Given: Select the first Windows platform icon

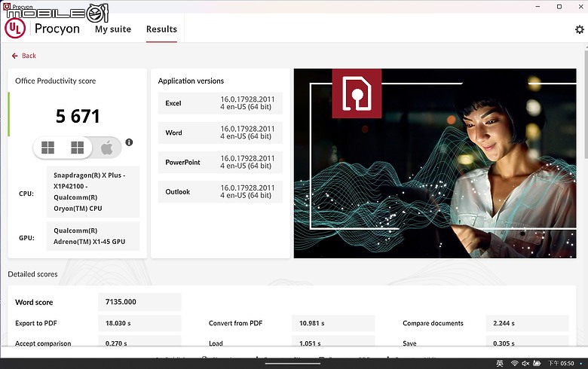Looking at the screenshot, I should pyautogui.click(x=47, y=148).
